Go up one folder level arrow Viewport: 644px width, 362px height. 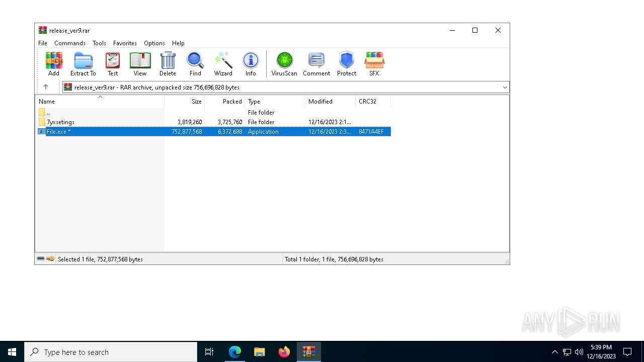pos(46,87)
